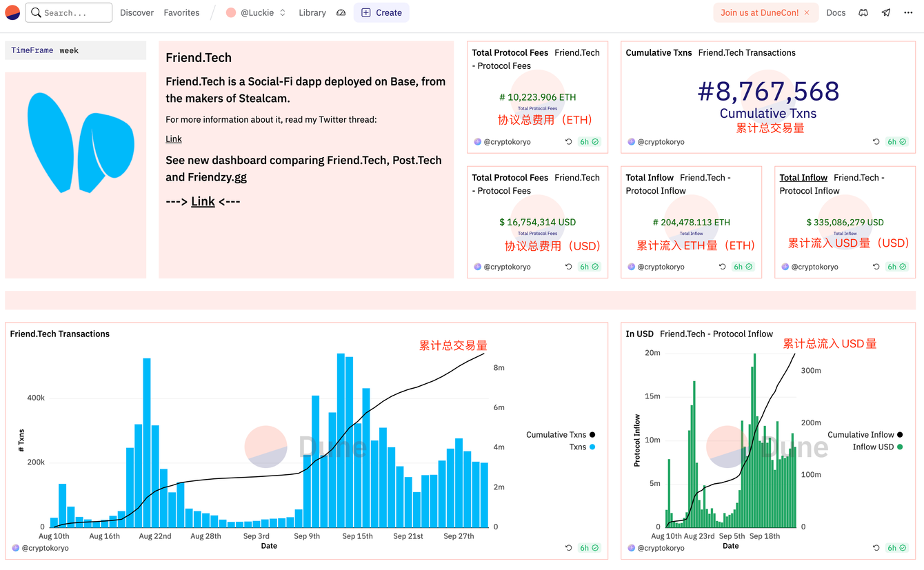Click the Create button
The width and height of the screenshot is (924, 570).
point(381,12)
